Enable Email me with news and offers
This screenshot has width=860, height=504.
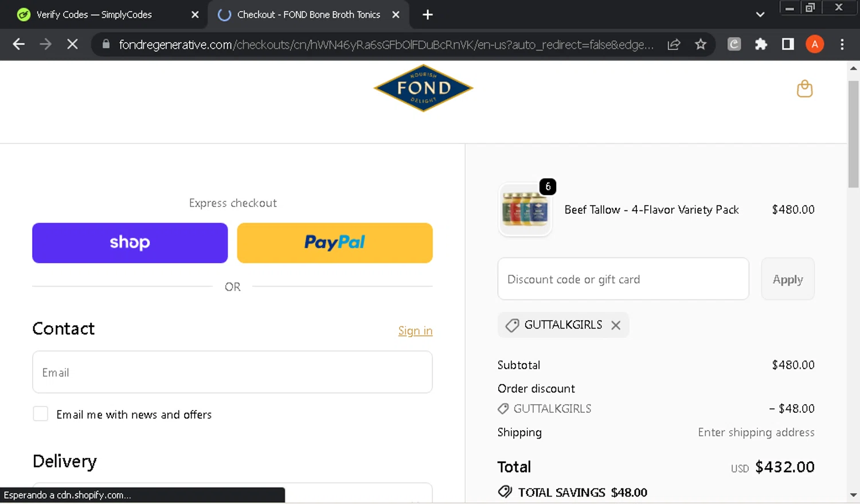pyautogui.click(x=41, y=413)
